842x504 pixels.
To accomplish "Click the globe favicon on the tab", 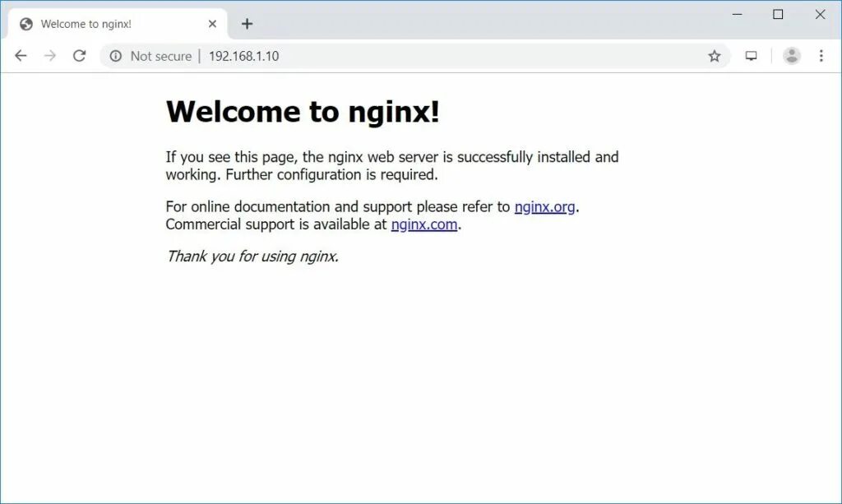I will click(25, 24).
